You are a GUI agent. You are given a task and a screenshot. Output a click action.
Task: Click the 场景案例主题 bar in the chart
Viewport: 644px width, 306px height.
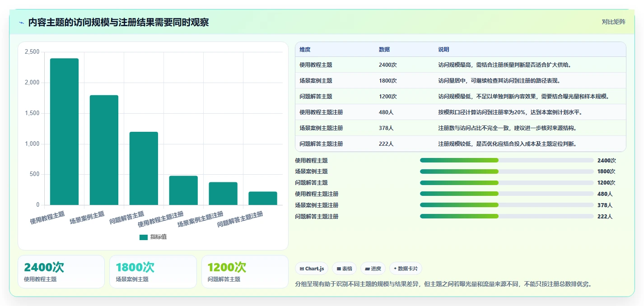(x=104, y=150)
